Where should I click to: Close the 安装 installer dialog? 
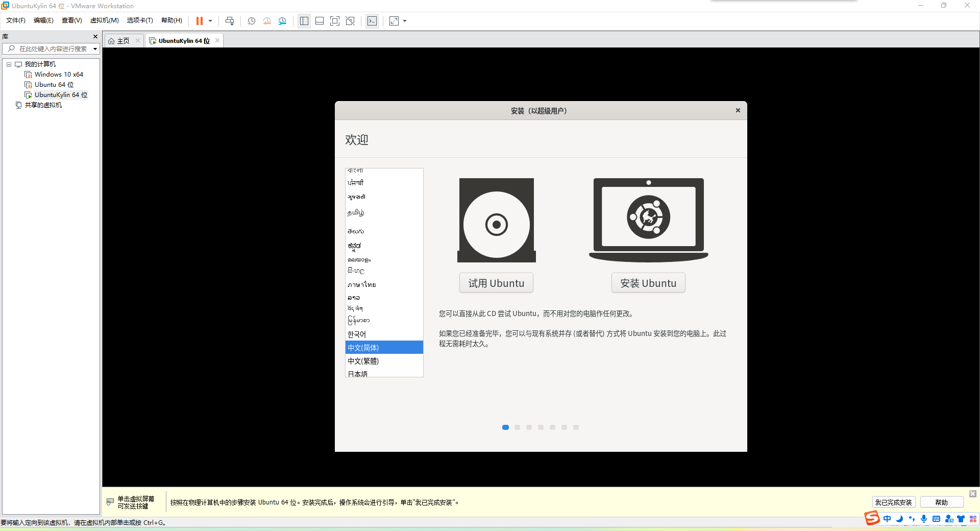[738, 110]
